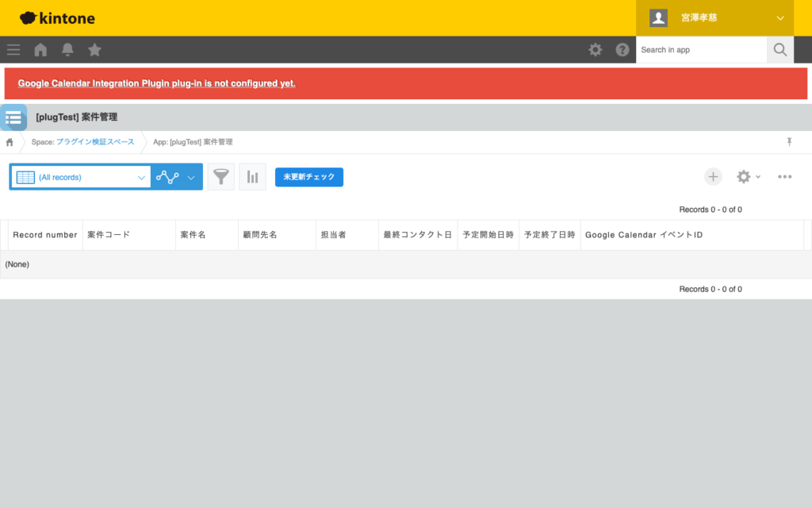Open the three-dot options menu

tap(785, 177)
